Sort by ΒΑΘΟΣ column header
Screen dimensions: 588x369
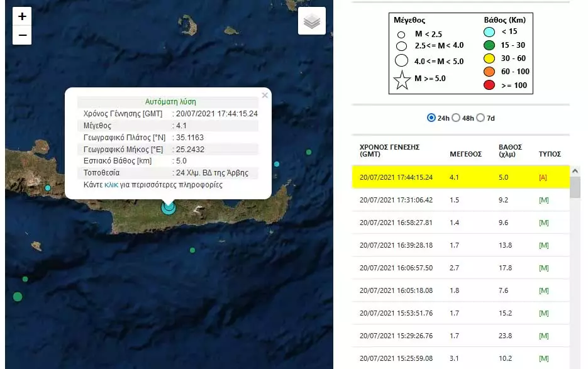[x=510, y=150]
